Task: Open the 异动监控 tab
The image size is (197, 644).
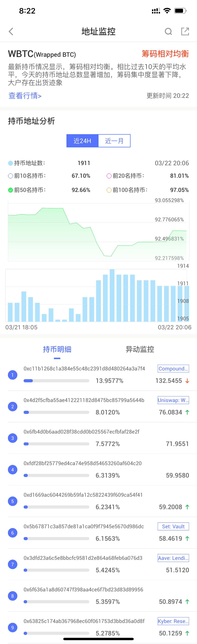Action: pyautogui.click(x=140, y=349)
